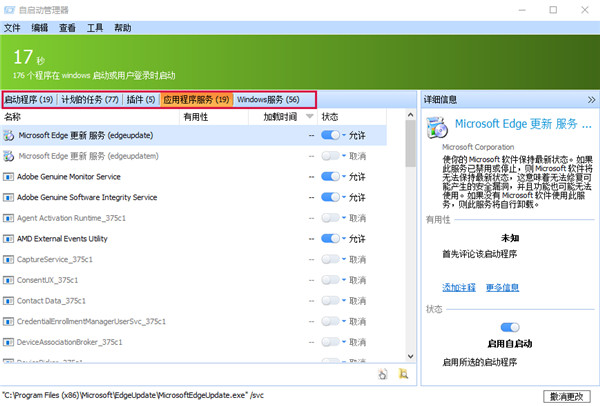
Task: Click the CredentialEnrollmentManagerUserSvc row icon
Action: (8, 321)
